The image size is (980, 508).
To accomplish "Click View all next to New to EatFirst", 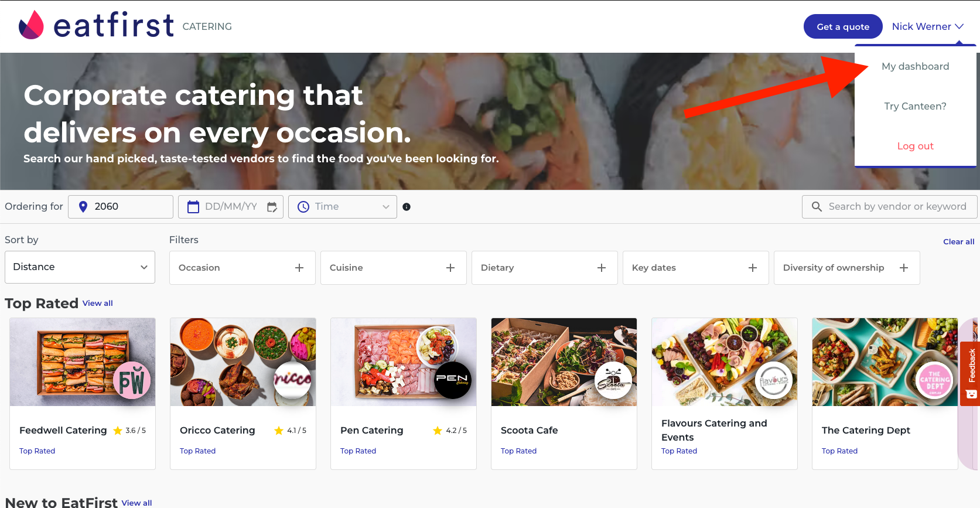I will point(136,503).
